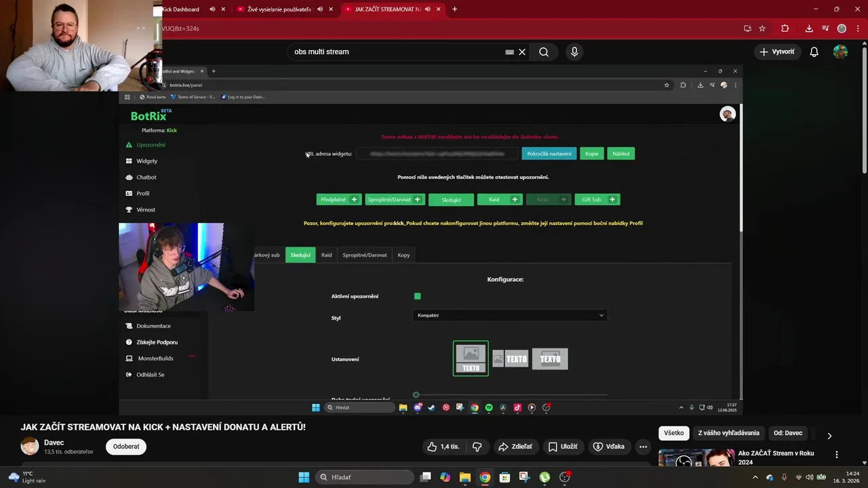Select the text-over-image layout option
The width and height of the screenshot is (868, 488).
pos(550,359)
